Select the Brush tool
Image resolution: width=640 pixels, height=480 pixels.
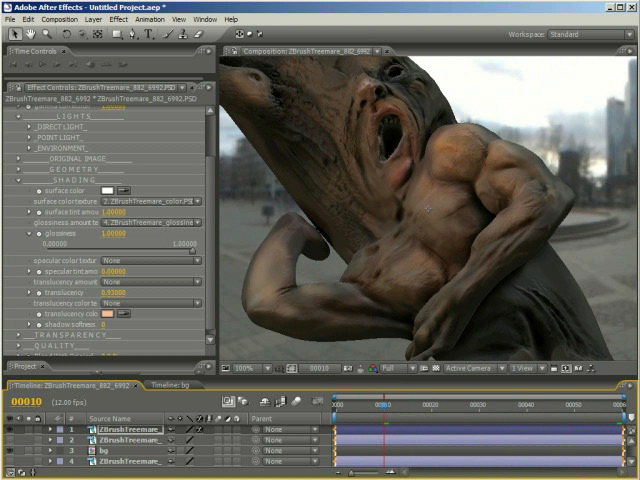pyautogui.click(x=168, y=34)
